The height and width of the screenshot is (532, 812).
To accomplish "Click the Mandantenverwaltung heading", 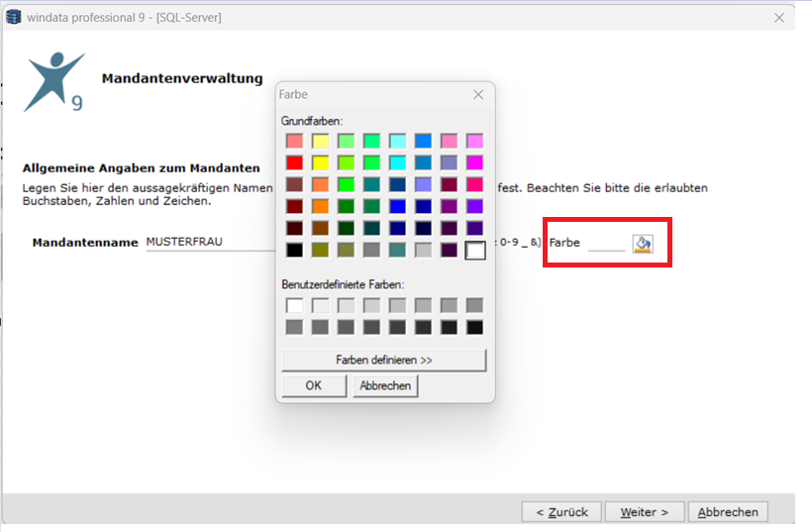I will (x=182, y=78).
